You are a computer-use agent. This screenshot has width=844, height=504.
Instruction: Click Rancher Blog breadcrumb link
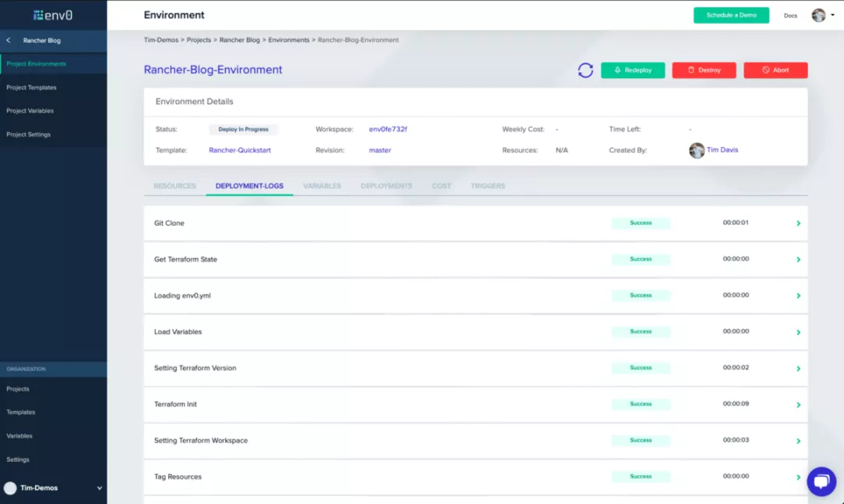click(240, 40)
